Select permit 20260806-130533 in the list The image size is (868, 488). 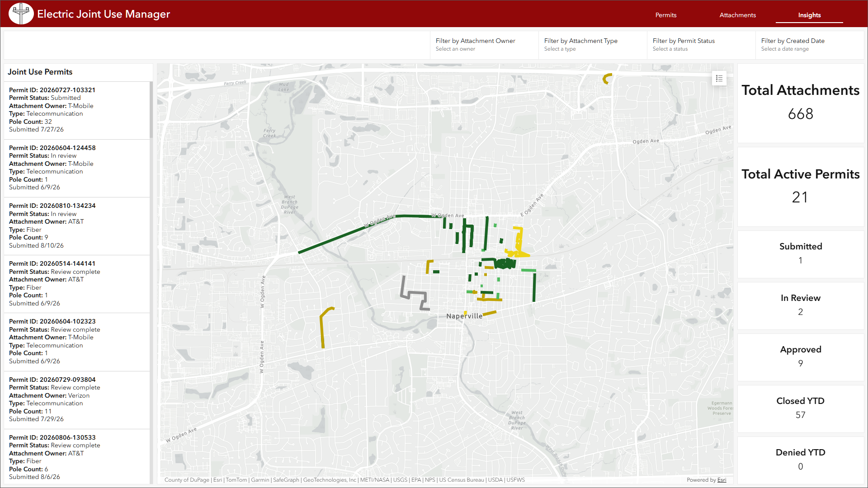click(77, 457)
